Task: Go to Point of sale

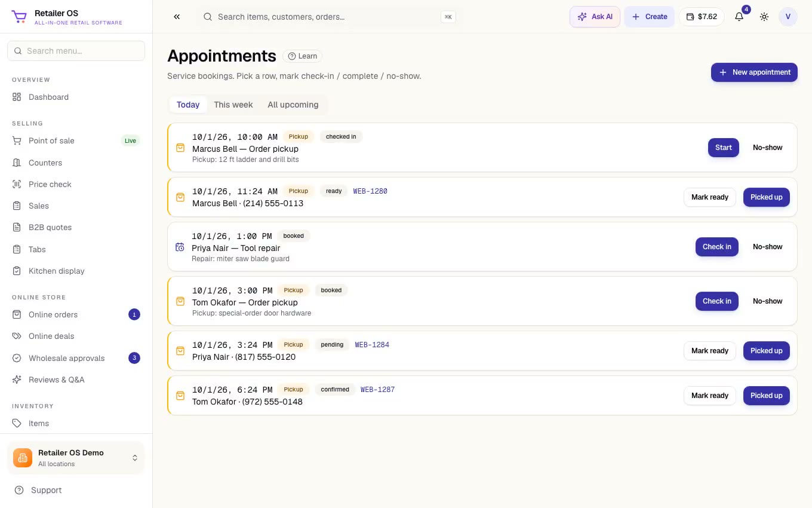Action: pyautogui.click(x=76, y=140)
